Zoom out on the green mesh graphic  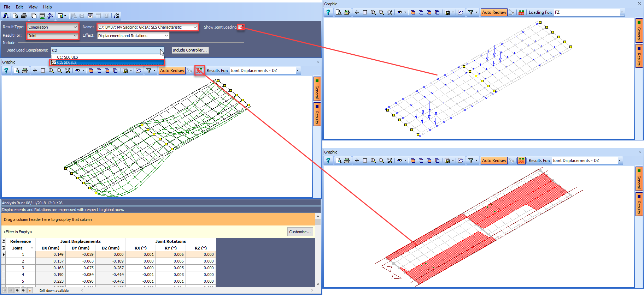tap(59, 71)
